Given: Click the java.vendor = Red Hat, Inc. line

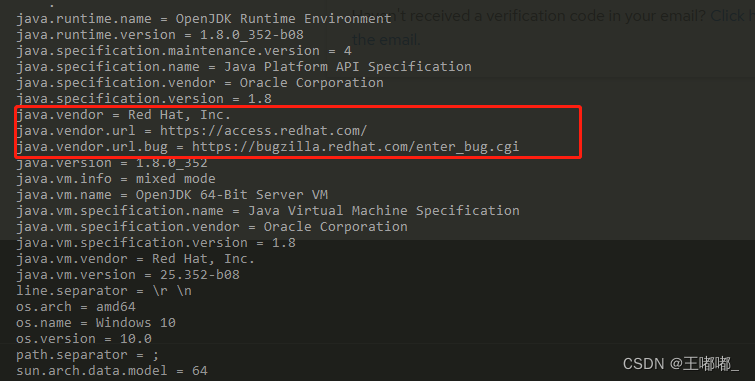Looking at the screenshot, I should [124, 115].
